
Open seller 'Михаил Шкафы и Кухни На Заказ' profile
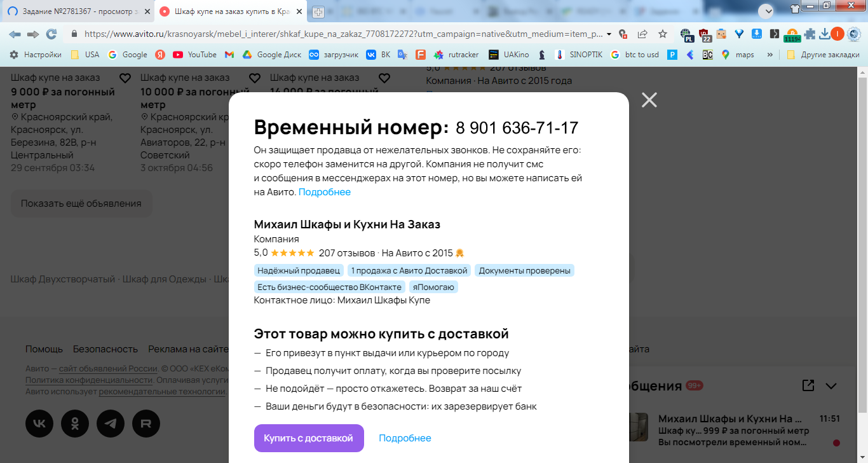[x=347, y=225]
